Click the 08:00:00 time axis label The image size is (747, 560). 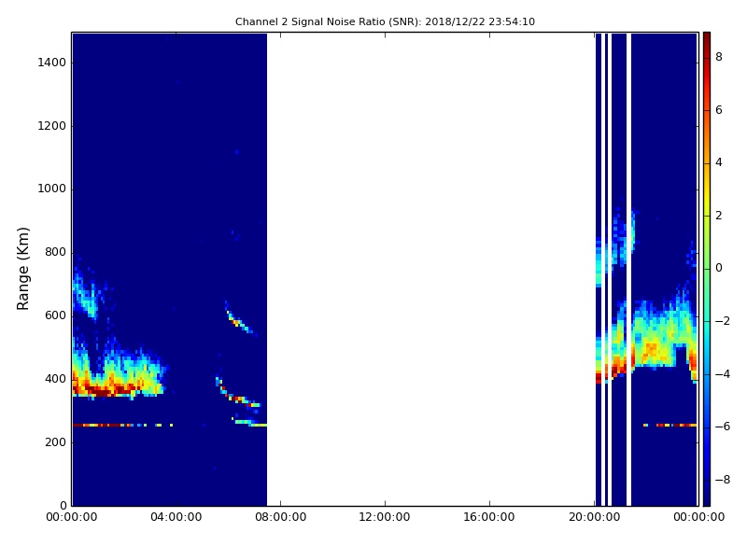click(281, 517)
